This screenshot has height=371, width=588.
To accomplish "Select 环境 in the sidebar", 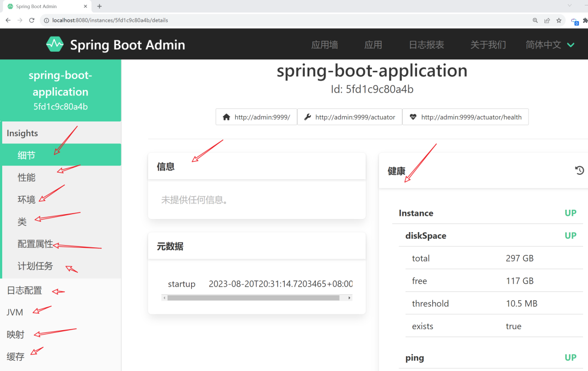I will point(62,199).
